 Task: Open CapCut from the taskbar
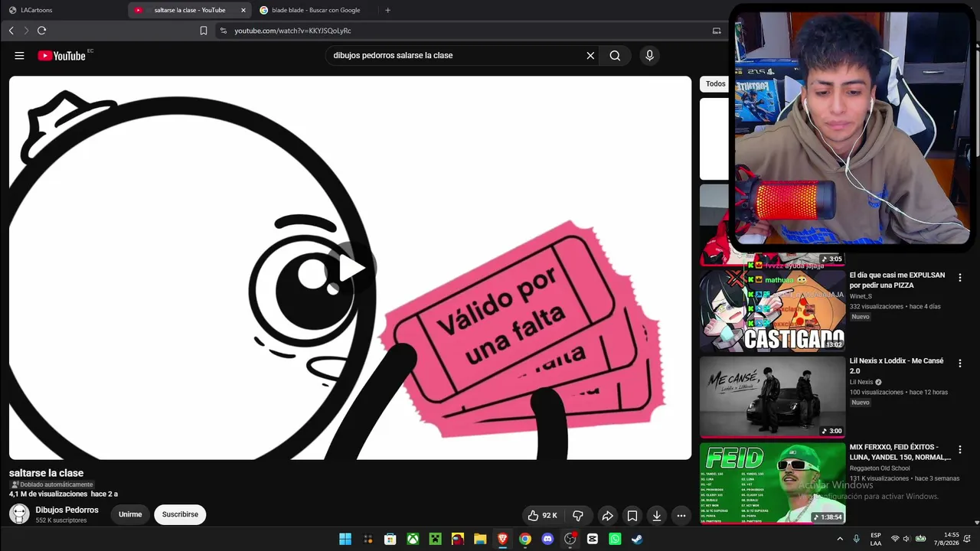(x=592, y=539)
